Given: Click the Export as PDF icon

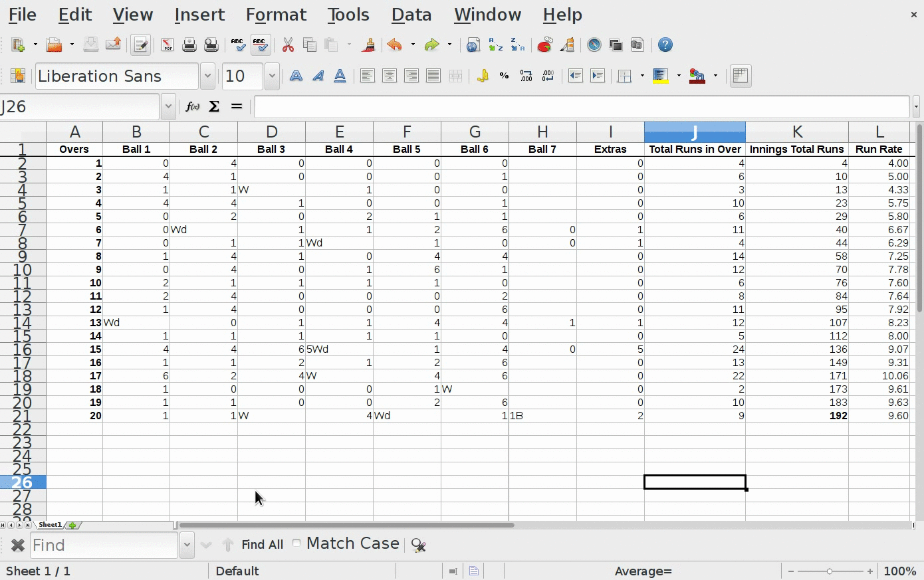Looking at the screenshot, I should click(x=167, y=45).
